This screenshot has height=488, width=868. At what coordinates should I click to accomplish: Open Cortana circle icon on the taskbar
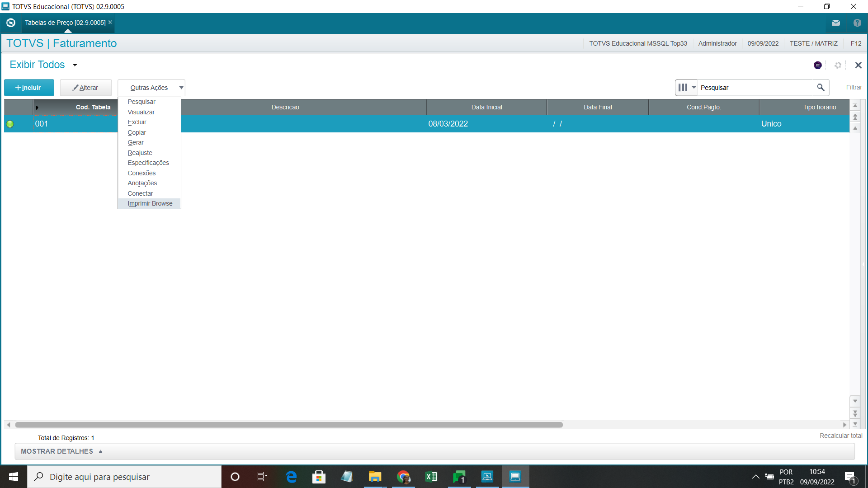[x=235, y=477]
